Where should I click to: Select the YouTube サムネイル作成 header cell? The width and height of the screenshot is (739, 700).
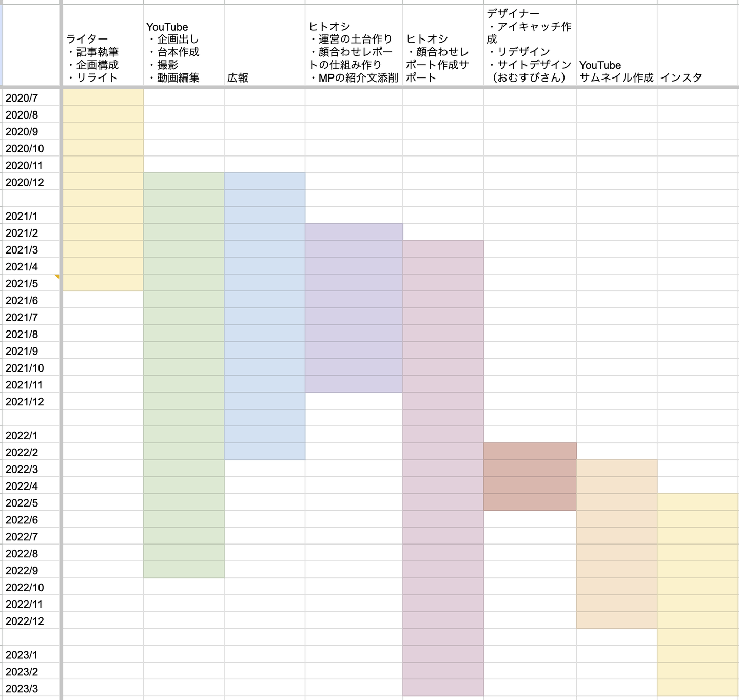click(617, 45)
